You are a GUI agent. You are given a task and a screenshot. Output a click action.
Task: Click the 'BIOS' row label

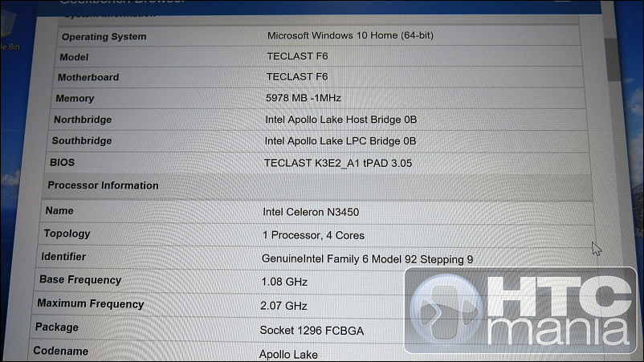(x=62, y=162)
